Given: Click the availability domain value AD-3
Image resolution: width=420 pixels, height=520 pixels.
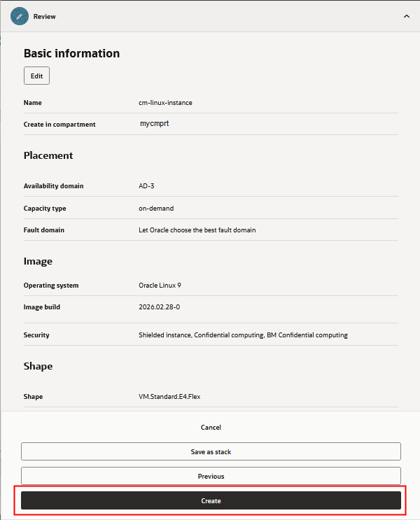Looking at the screenshot, I should 146,186.
